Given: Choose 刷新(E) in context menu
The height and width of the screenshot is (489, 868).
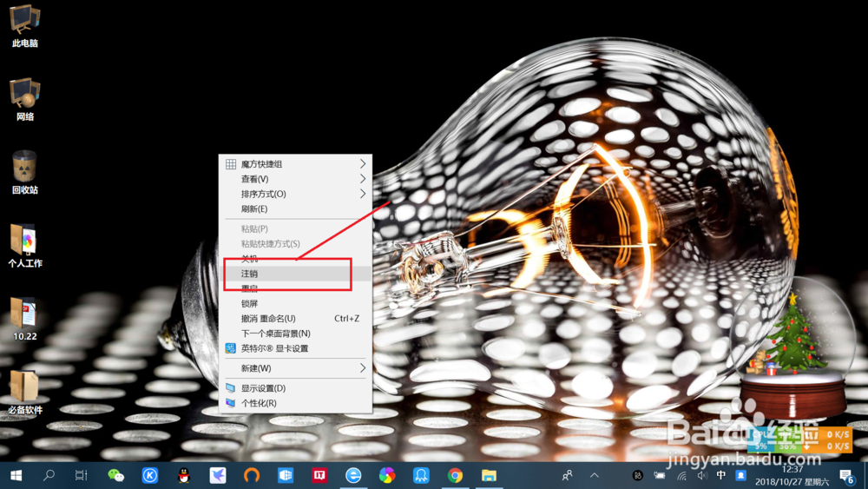Looking at the screenshot, I should point(296,208).
